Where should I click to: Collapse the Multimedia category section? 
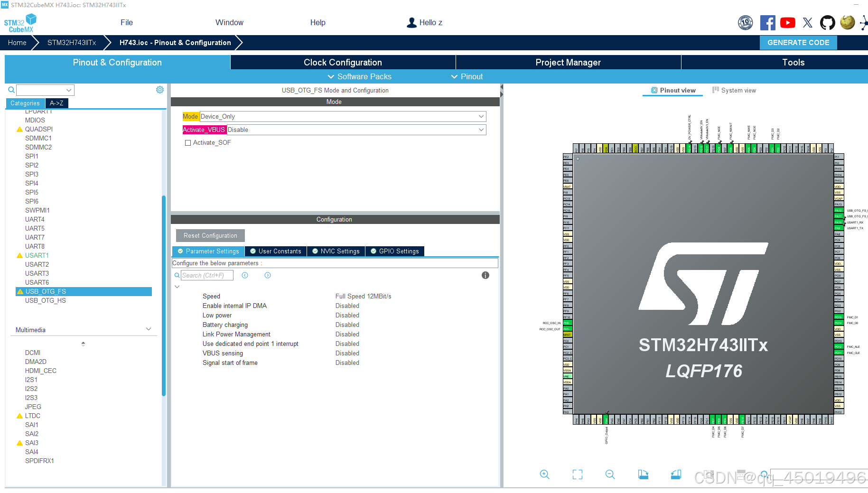[x=149, y=329]
